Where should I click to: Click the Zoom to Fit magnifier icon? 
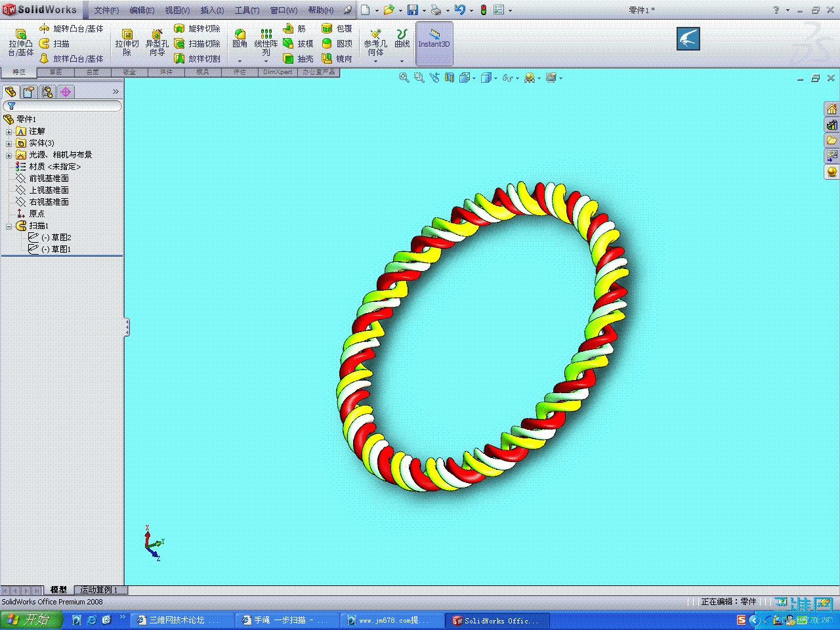pos(404,77)
